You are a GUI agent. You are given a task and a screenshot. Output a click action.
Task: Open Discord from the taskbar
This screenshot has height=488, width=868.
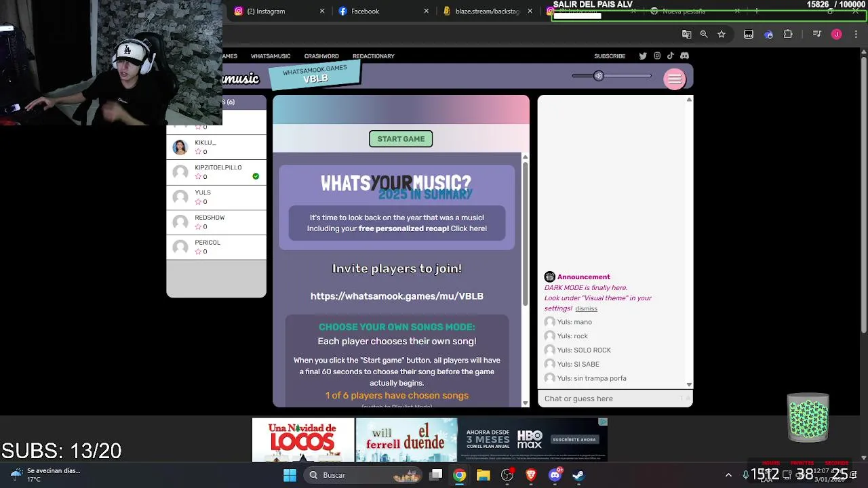(x=555, y=475)
